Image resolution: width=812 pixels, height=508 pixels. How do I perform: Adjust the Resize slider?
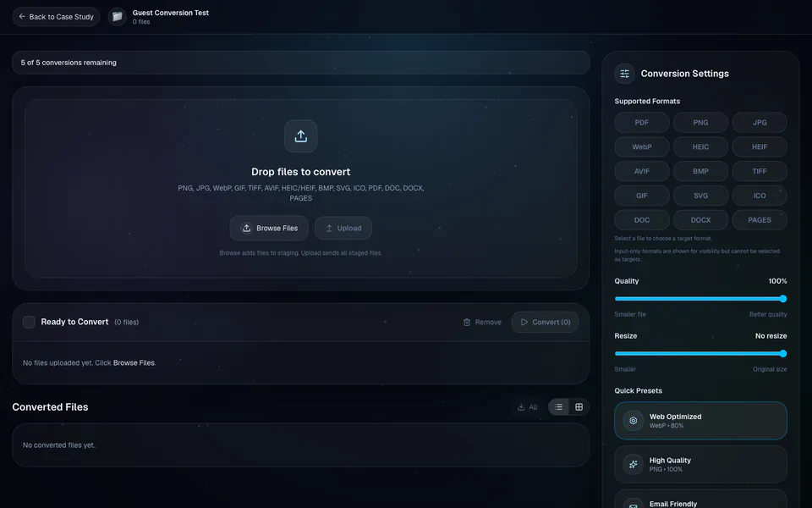pos(700,354)
